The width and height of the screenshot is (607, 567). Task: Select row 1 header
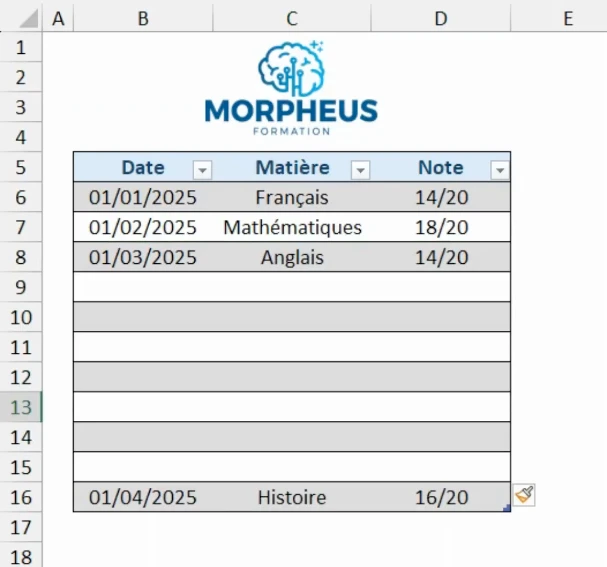point(21,47)
